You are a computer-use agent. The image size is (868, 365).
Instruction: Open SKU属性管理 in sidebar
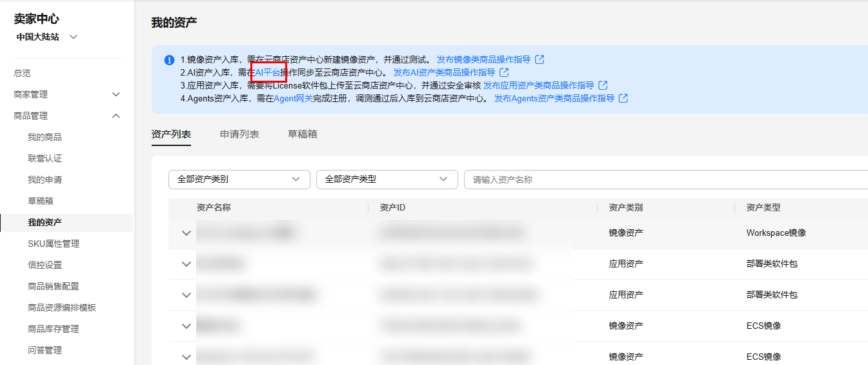tap(54, 244)
